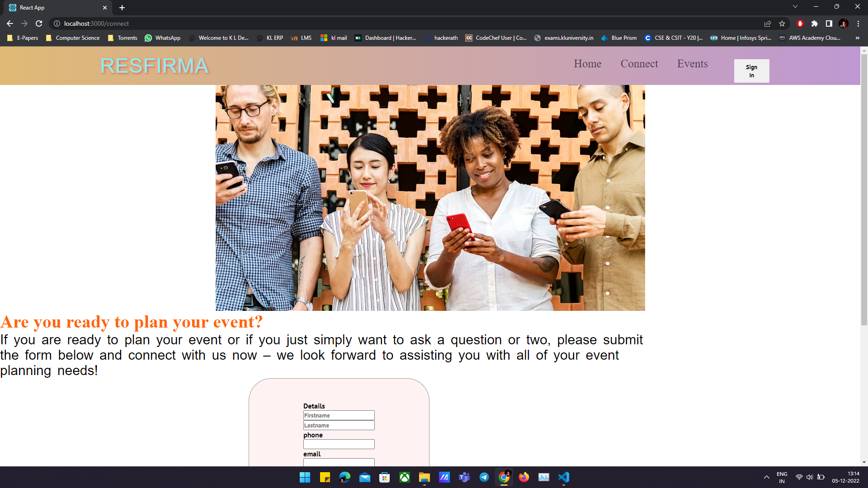Expand hidden bookmarks chevron
Image resolution: width=868 pixels, height=488 pixels.
pos(857,38)
